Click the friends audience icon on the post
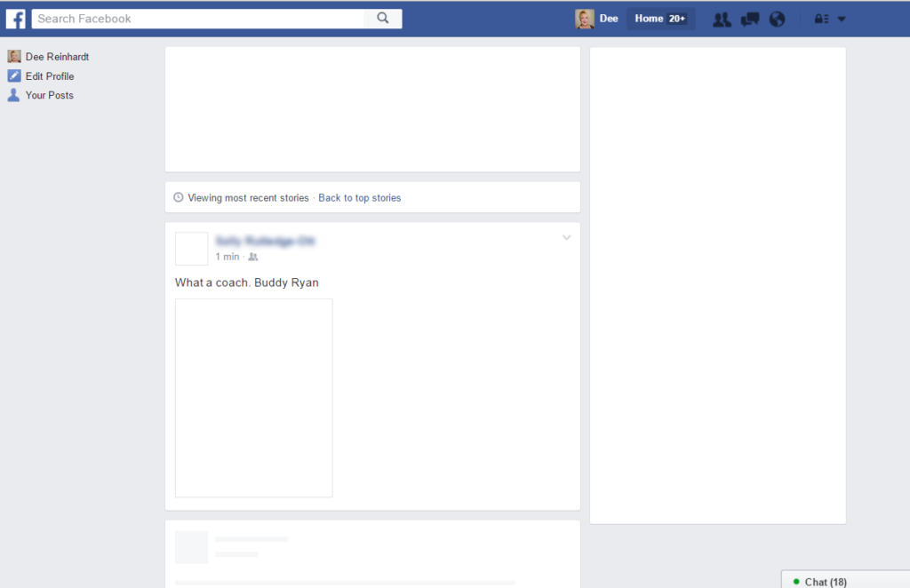Image resolution: width=910 pixels, height=588 pixels. (x=253, y=257)
